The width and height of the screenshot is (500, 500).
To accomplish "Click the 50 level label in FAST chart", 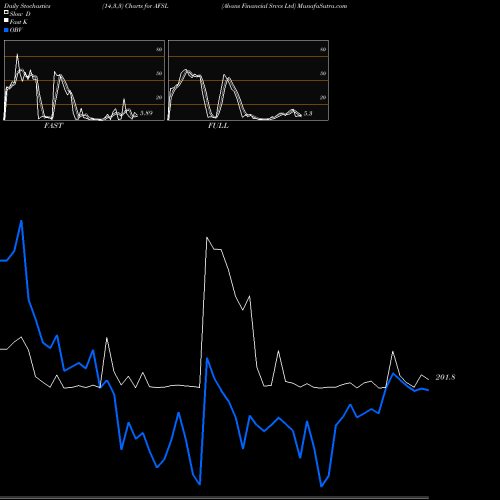I will [x=159, y=73].
